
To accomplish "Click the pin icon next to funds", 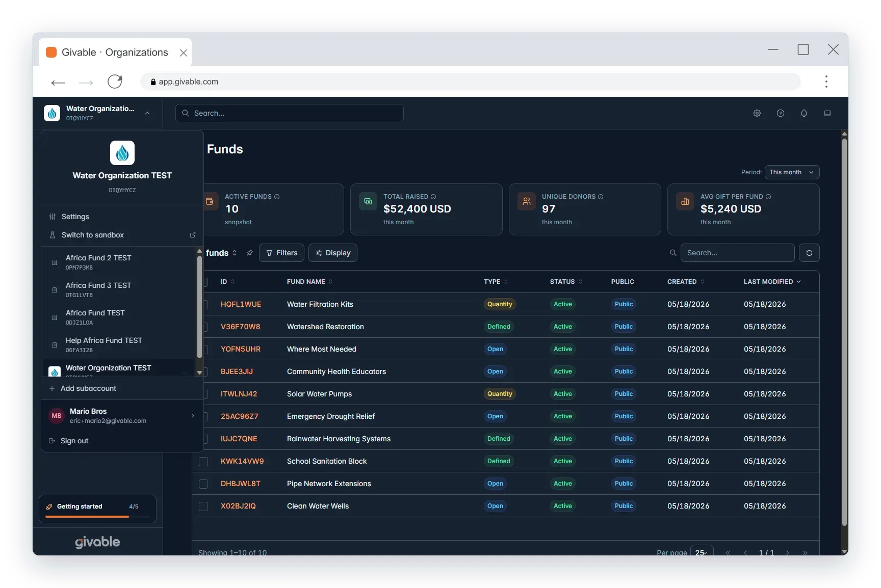I will click(250, 253).
